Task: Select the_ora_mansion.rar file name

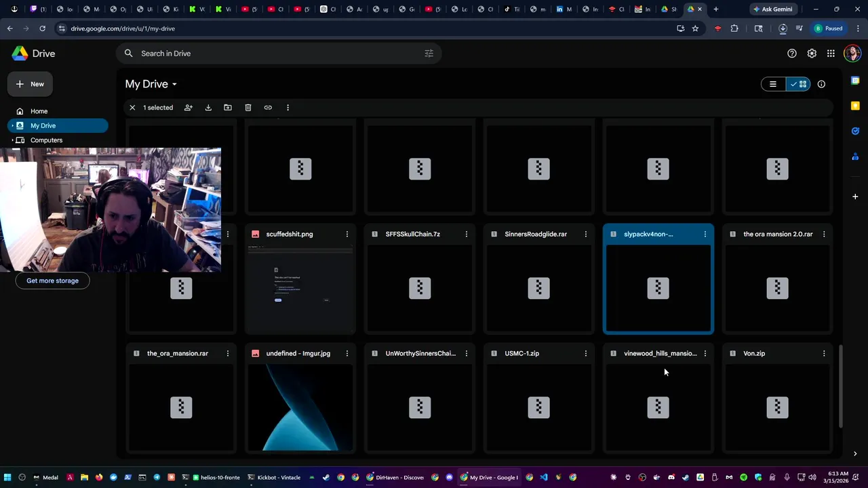Action: click(x=178, y=353)
